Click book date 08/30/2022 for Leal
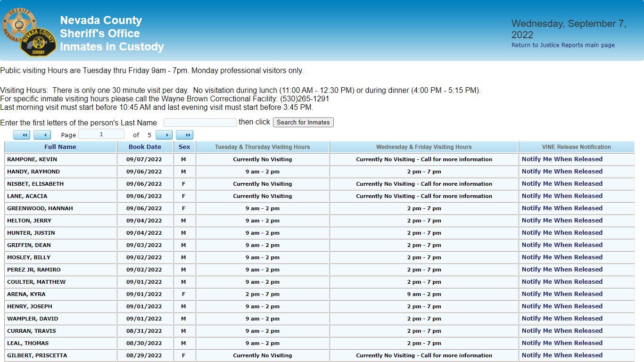The image size is (644, 362). 144,343
